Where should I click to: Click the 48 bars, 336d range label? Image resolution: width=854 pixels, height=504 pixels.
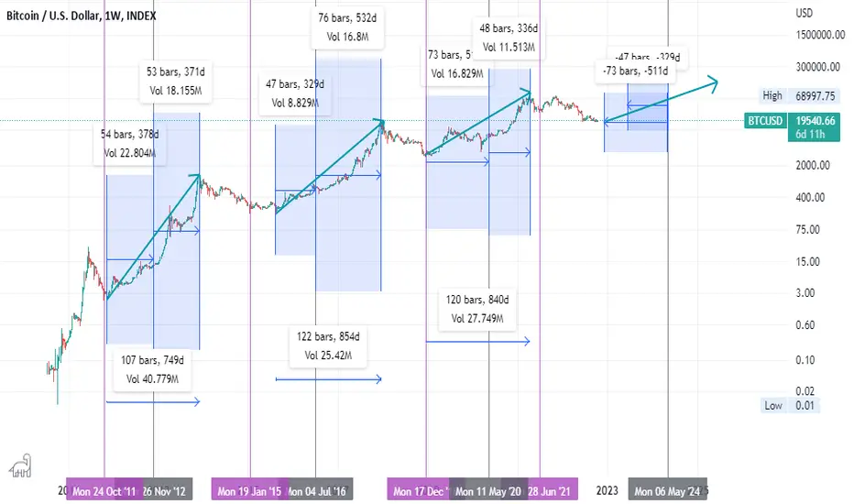pos(509,38)
